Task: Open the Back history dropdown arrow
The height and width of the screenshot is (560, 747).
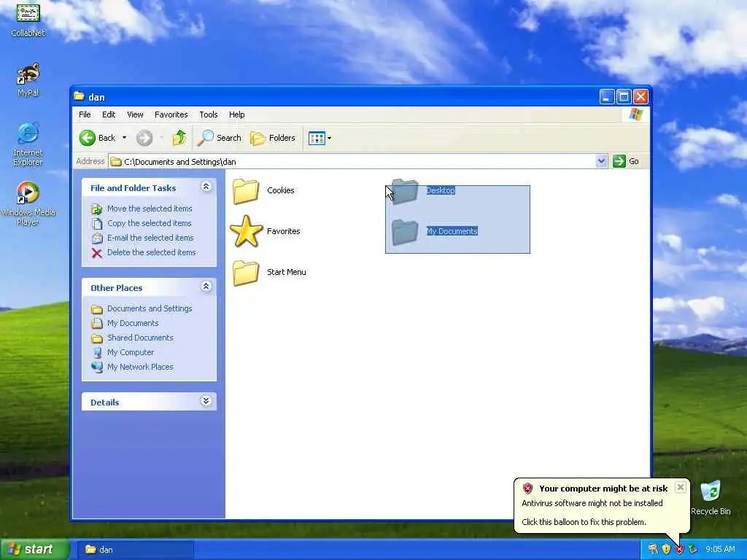Action: tap(124, 138)
